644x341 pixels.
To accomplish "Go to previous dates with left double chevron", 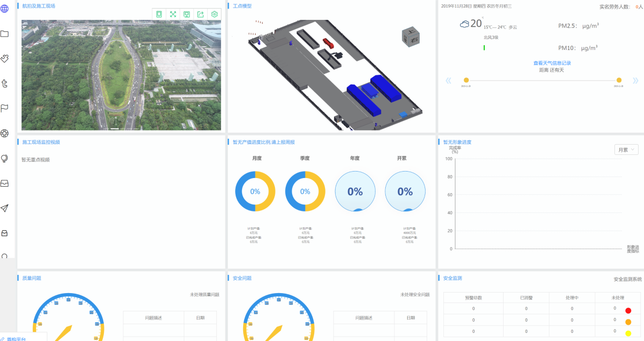I will pos(449,81).
